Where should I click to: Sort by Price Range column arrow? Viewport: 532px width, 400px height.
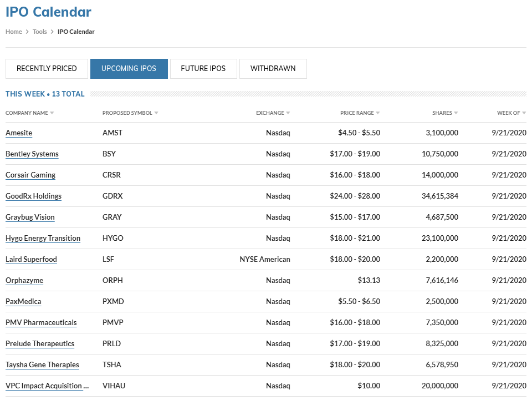click(378, 113)
